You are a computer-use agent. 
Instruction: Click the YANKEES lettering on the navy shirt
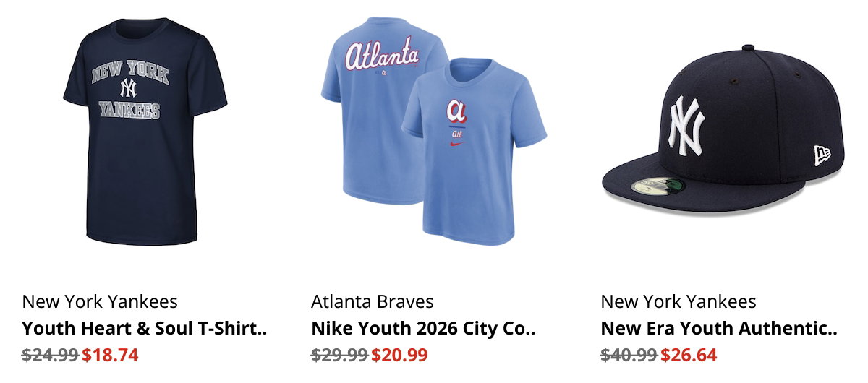(x=129, y=110)
